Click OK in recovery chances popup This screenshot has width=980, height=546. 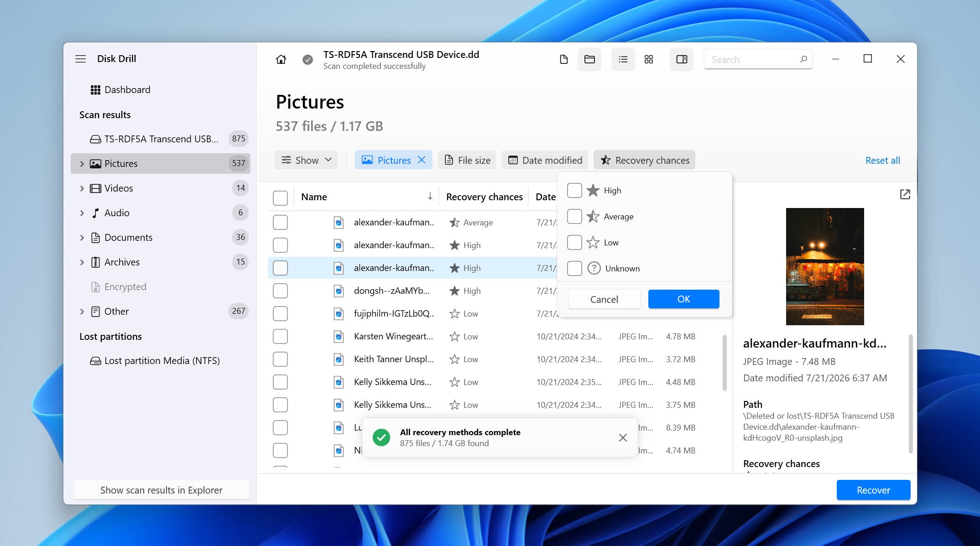pyautogui.click(x=683, y=299)
